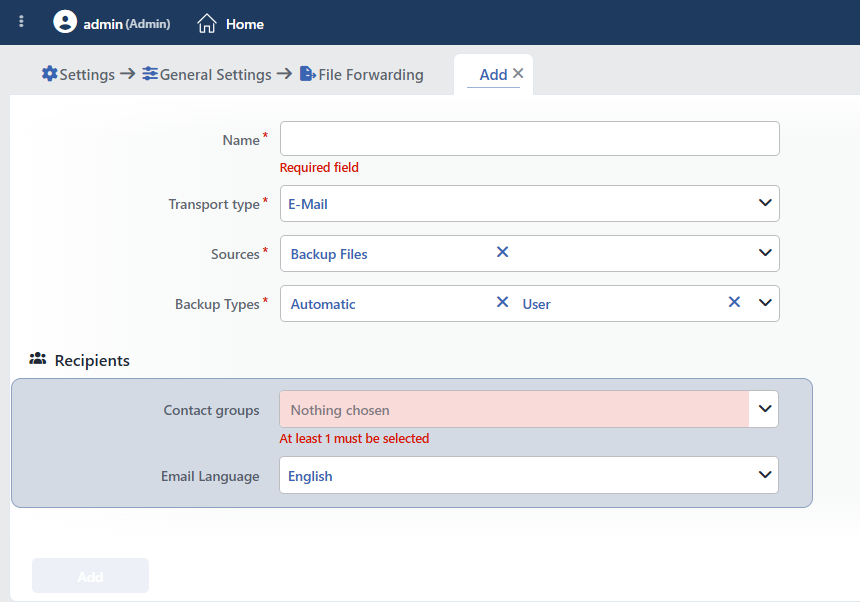The width and height of the screenshot is (860, 602).
Task: Expand the Email Language dropdown arrow
Action: [x=765, y=475]
